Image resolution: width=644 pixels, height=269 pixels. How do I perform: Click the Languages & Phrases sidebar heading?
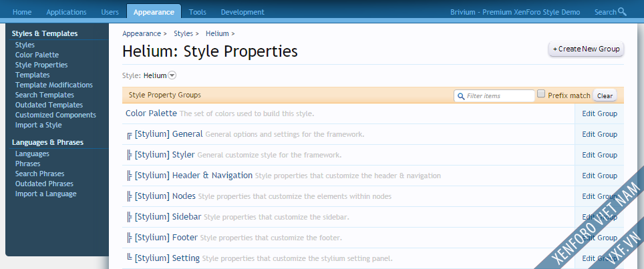[47, 142]
